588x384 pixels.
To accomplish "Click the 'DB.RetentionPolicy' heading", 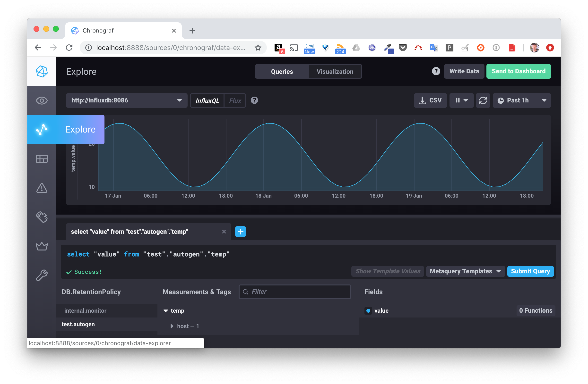I will click(91, 292).
